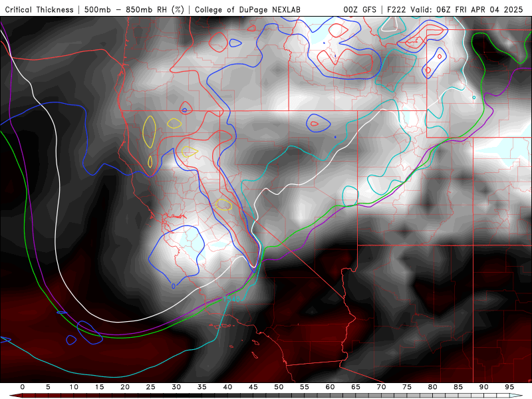Click the '85' value on color scale

(x=458, y=387)
